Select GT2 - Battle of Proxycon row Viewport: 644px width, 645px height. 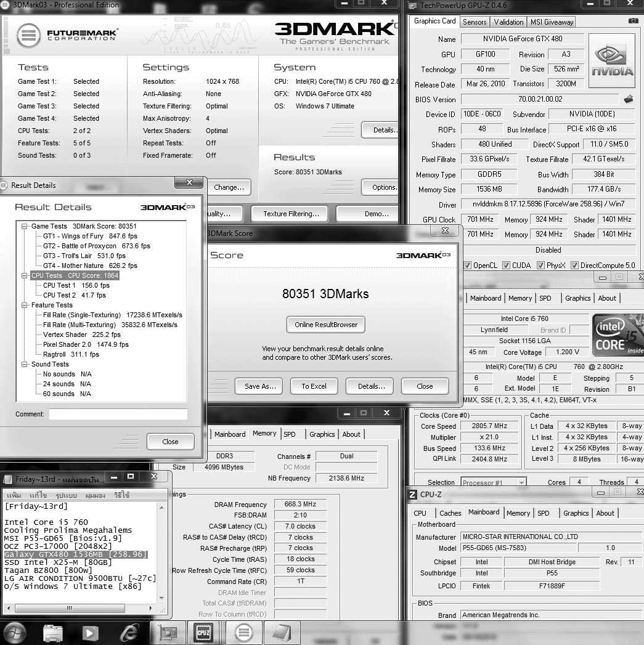(x=97, y=246)
